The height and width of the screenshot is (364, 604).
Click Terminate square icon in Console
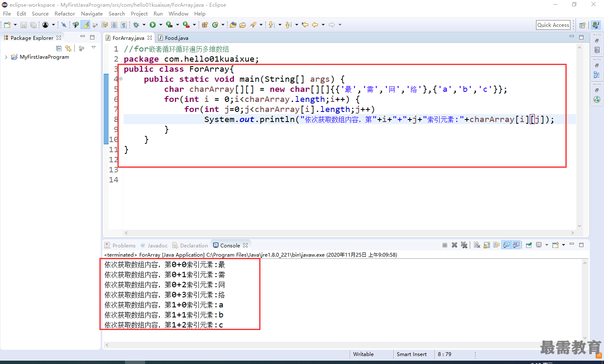[445, 245]
